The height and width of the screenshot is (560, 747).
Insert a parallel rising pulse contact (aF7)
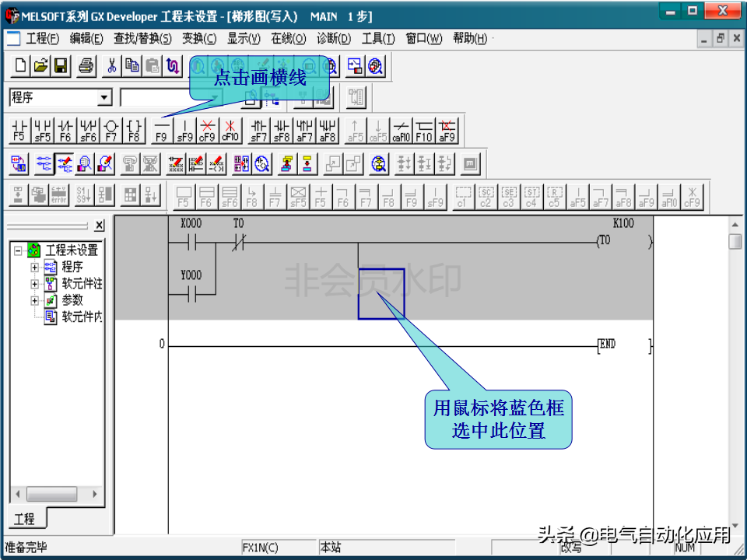(x=304, y=131)
